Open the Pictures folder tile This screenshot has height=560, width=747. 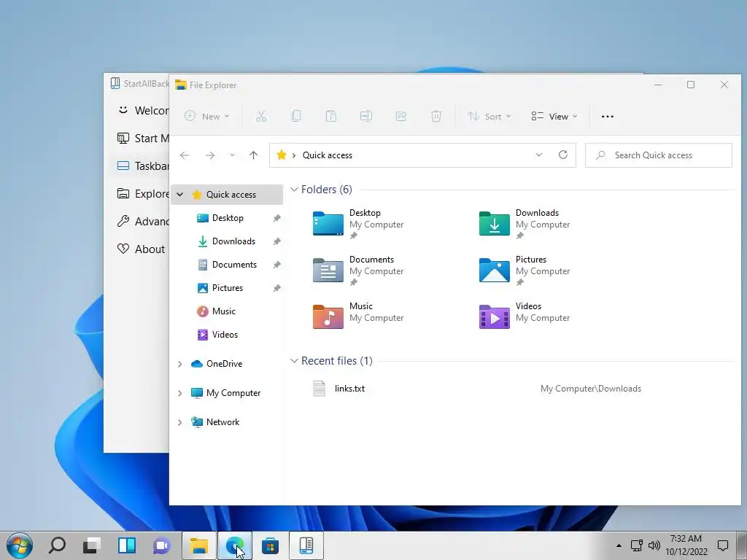(x=525, y=271)
